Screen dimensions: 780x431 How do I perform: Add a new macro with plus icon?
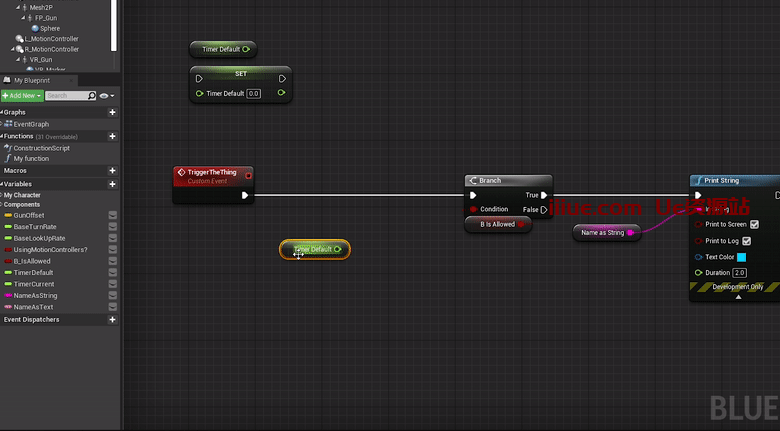point(112,171)
